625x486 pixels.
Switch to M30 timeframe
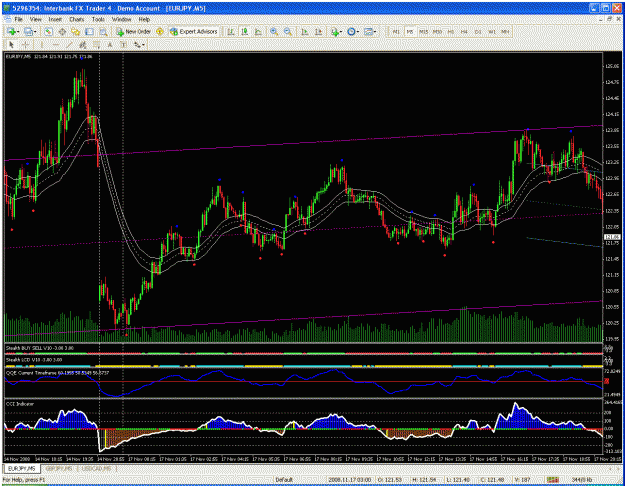pos(437,31)
